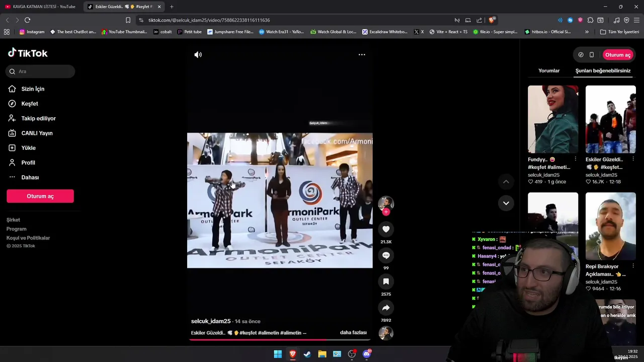Open the get TikTok coins icon
Viewport: 644px width, 362px height.
[x=581, y=55]
